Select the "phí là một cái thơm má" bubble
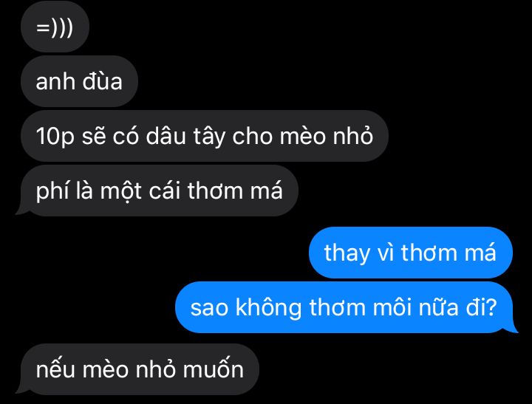This screenshot has width=532, height=404. click(159, 191)
